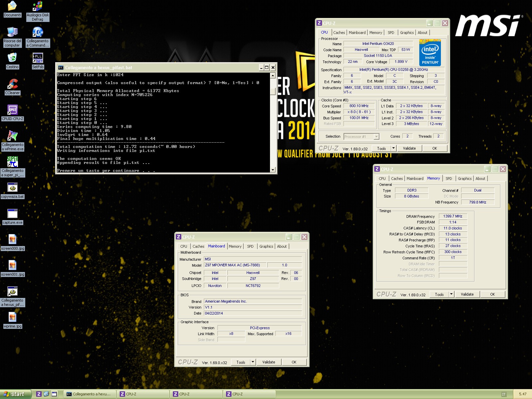Click Validate in the Memory window
532x399 pixels.
click(467, 294)
